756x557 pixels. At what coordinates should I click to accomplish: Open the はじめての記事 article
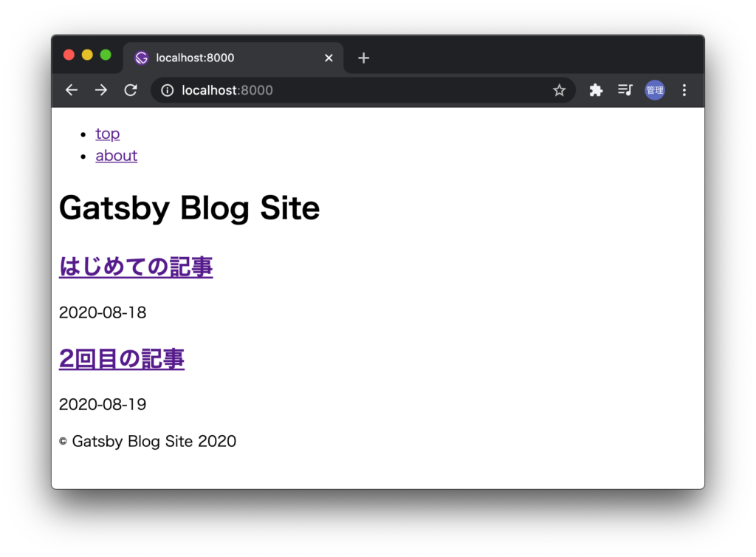click(x=136, y=266)
